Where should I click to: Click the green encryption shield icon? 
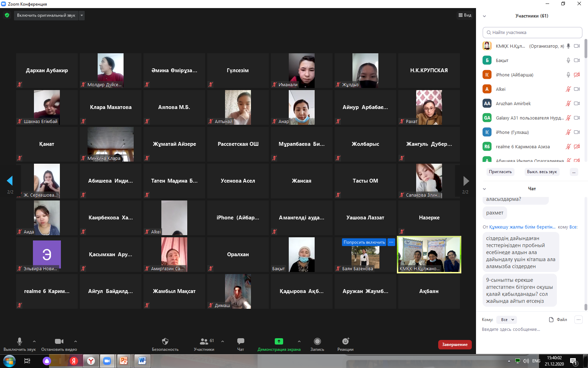(7, 15)
